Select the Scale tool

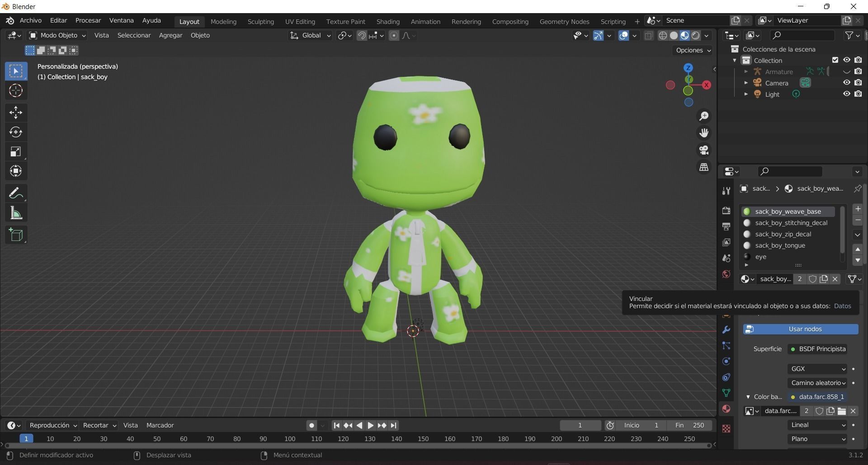click(x=16, y=151)
